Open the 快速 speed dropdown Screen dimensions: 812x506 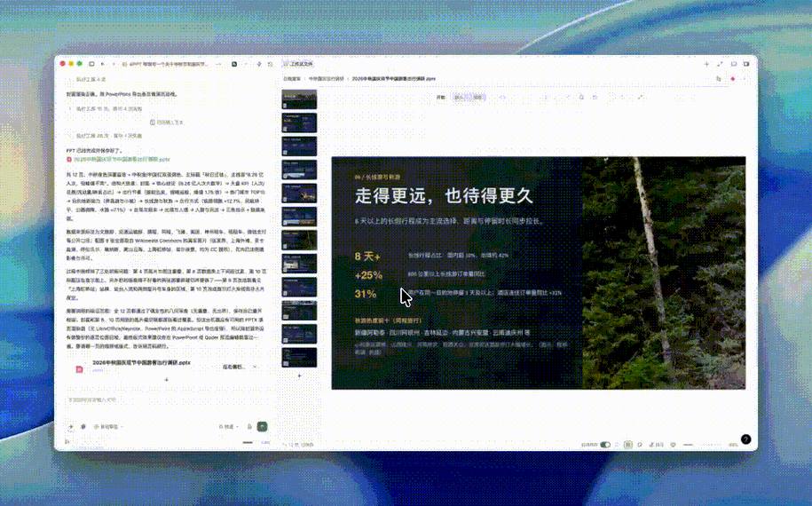click(x=229, y=427)
